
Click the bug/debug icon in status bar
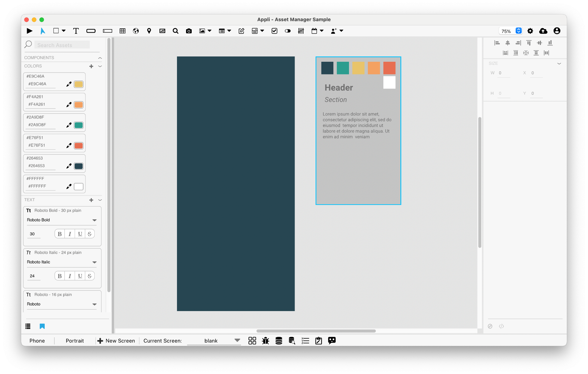(265, 340)
